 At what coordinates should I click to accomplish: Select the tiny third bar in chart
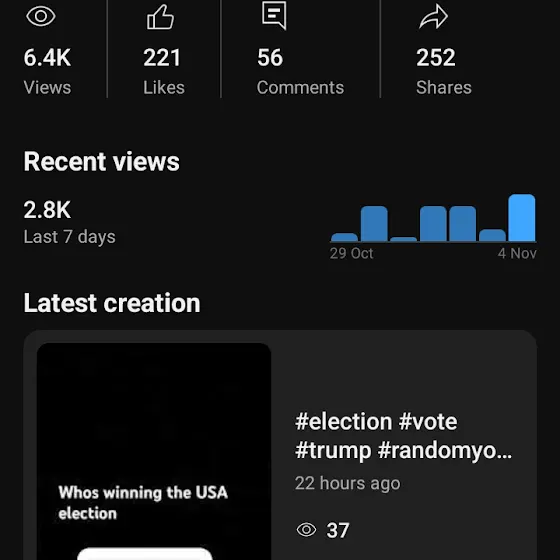[x=404, y=239]
